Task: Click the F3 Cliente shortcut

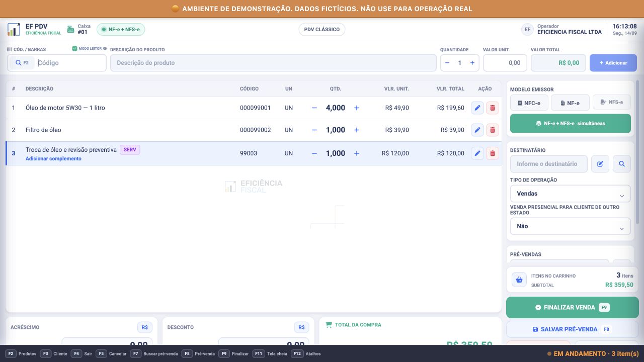Action: click(53, 353)
